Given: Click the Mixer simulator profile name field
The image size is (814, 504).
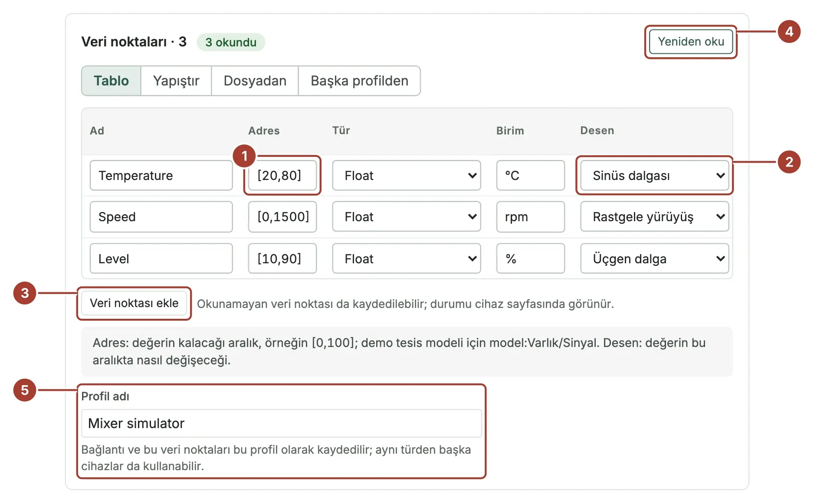Looking at the screenshot, I should (282, 423).
